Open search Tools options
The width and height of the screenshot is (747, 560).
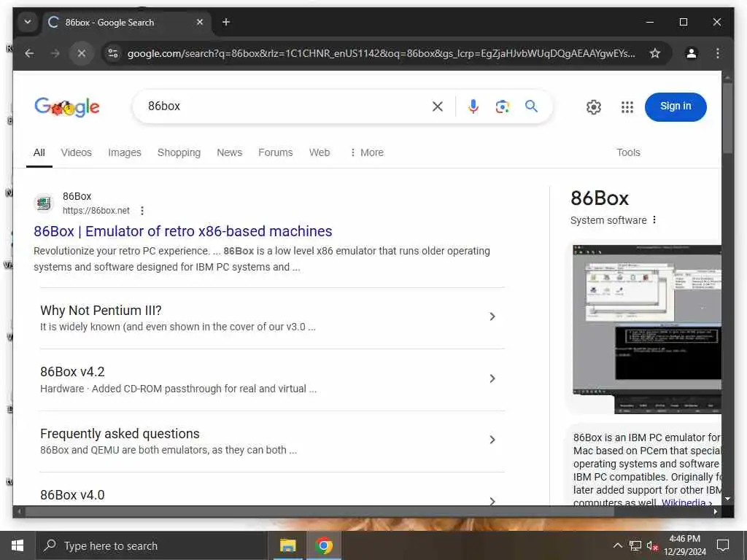pos(628,152)
